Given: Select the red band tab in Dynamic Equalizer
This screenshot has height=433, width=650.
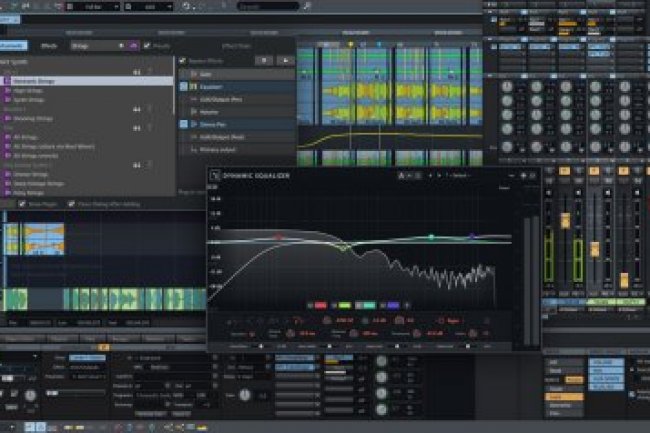Looking at the screenshot, I should click(x=320, y=305).
